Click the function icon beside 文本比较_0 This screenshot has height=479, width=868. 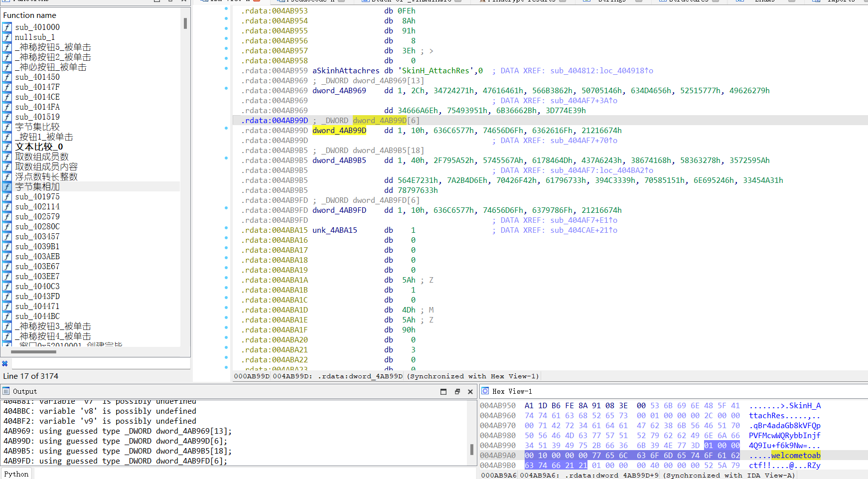pyautogui.click(x=7, y=147)
